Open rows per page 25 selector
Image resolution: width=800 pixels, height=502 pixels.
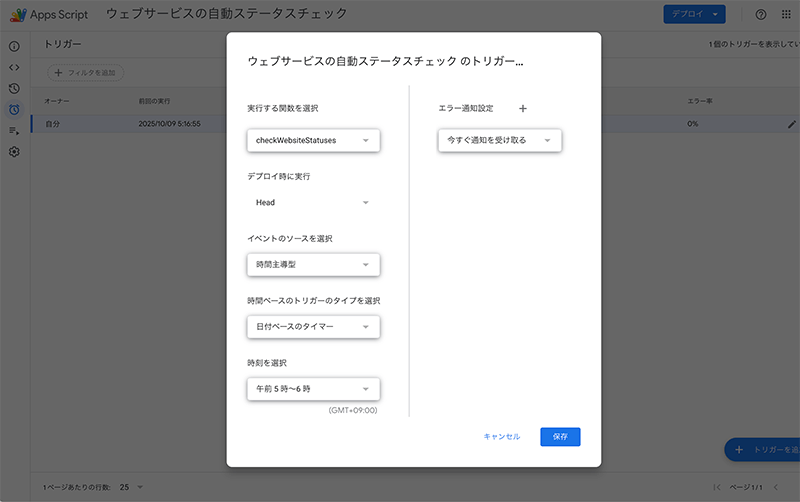(x=131, y=487)
